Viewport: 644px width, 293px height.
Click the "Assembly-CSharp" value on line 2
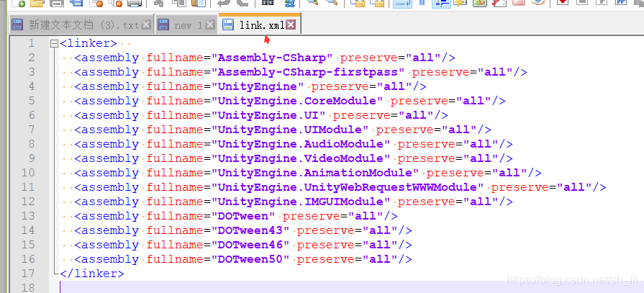[x=271, y=58]
